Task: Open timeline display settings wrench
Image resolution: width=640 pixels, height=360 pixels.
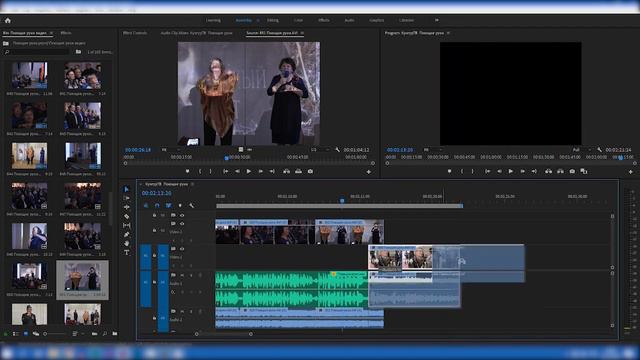Action: point(192,205)
